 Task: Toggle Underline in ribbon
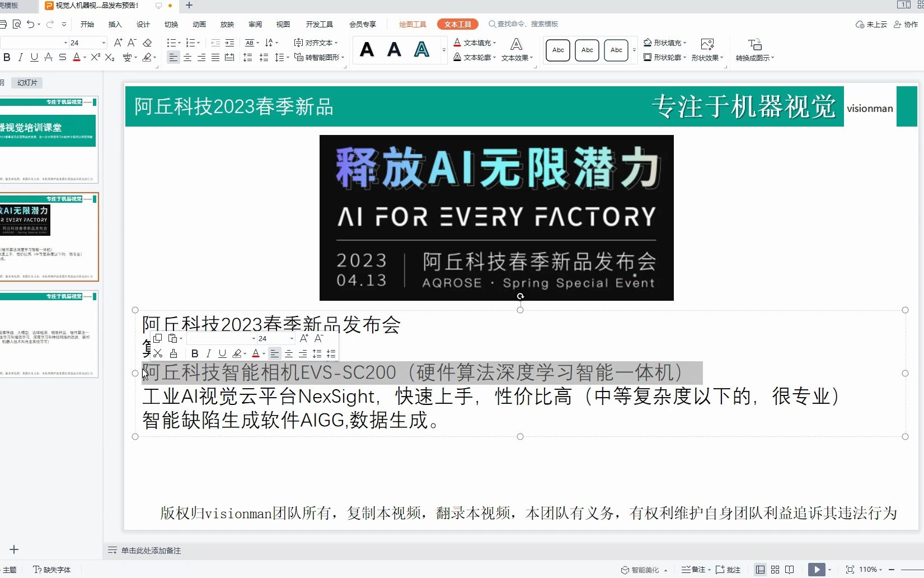pyautogui.click(x=34, y=57)
